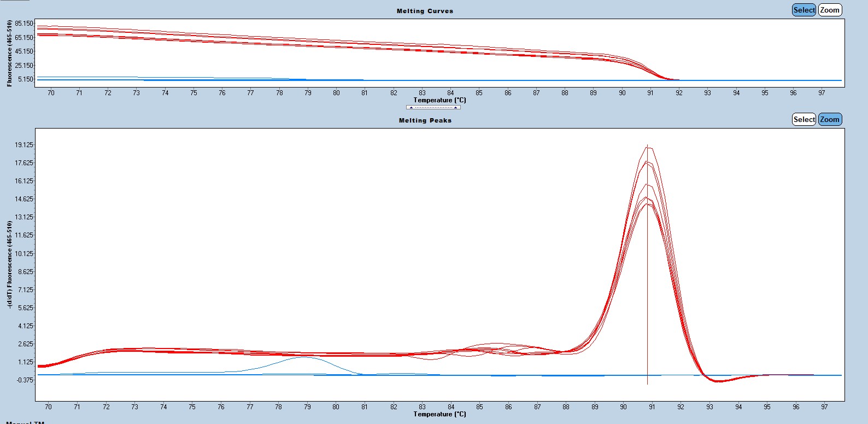Screen dimensions: 868x424
Task: Click Temperature axis label under Melting Peaks
Action: click(x=439, y=414)
